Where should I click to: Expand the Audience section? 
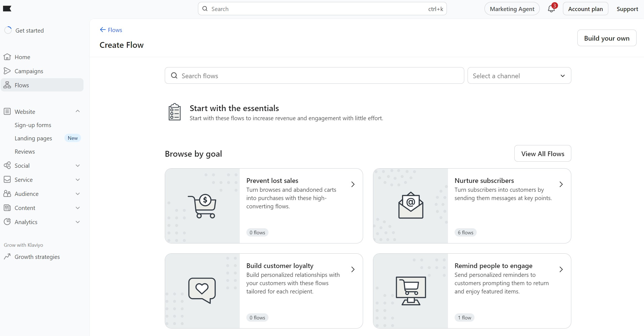click(78, 193)
